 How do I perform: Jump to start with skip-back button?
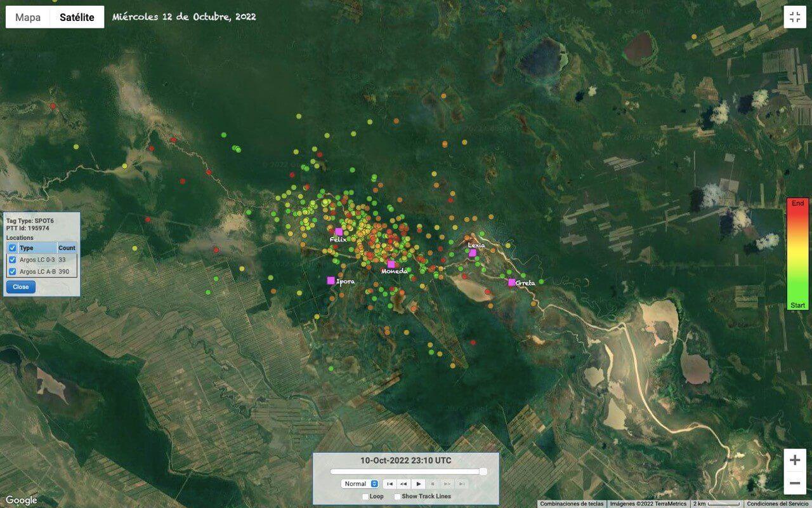click(390, 484)
